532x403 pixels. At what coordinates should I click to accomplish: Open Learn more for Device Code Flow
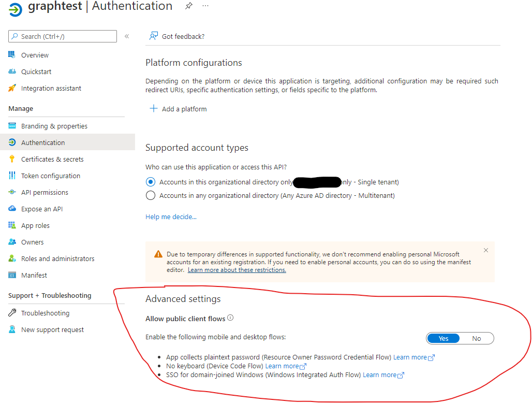coord(286,366)
